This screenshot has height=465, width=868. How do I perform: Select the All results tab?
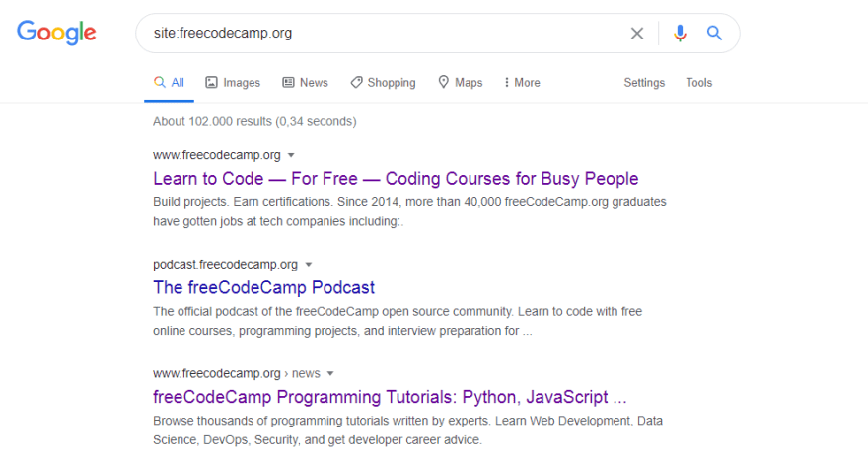pyautogui.click(x=169, y=83)
